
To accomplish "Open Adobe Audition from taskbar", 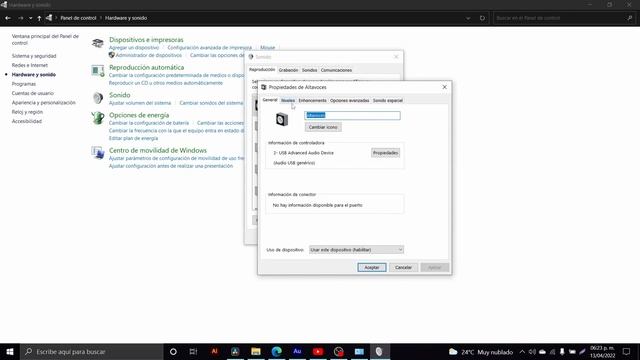I will 297,351.
